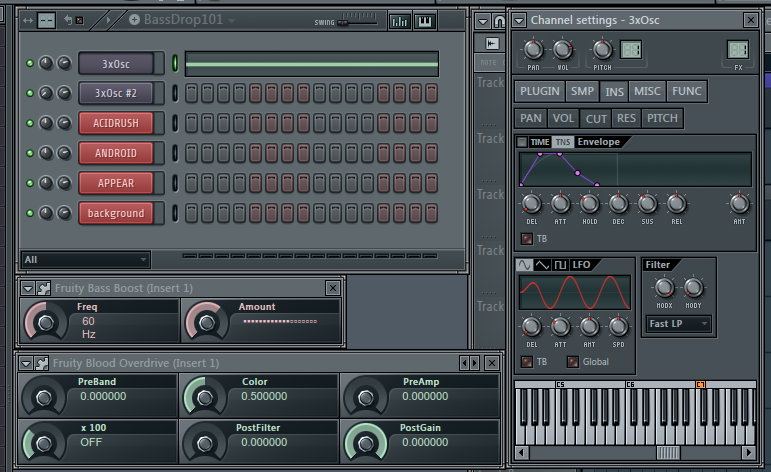Screen dimensions: 771x472
Task: Select the ACIDRUSH channel button
Action: pyautogui.click(x=116, y=123)
